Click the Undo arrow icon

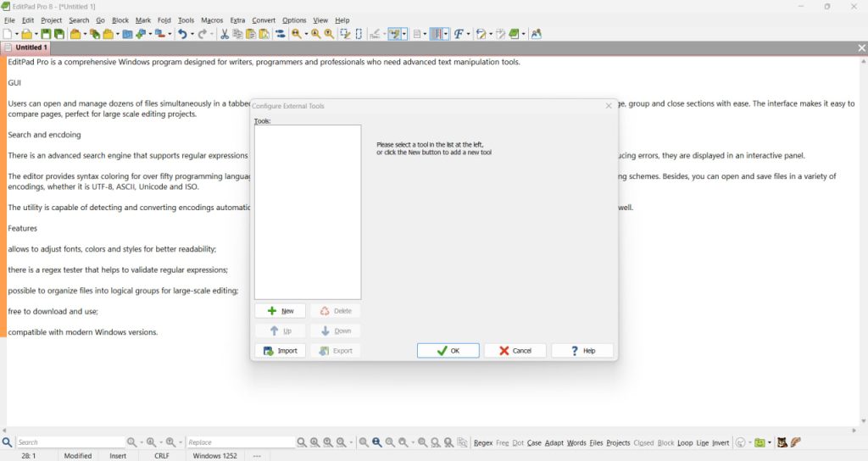pyautogui.click(x=182, y=34)
